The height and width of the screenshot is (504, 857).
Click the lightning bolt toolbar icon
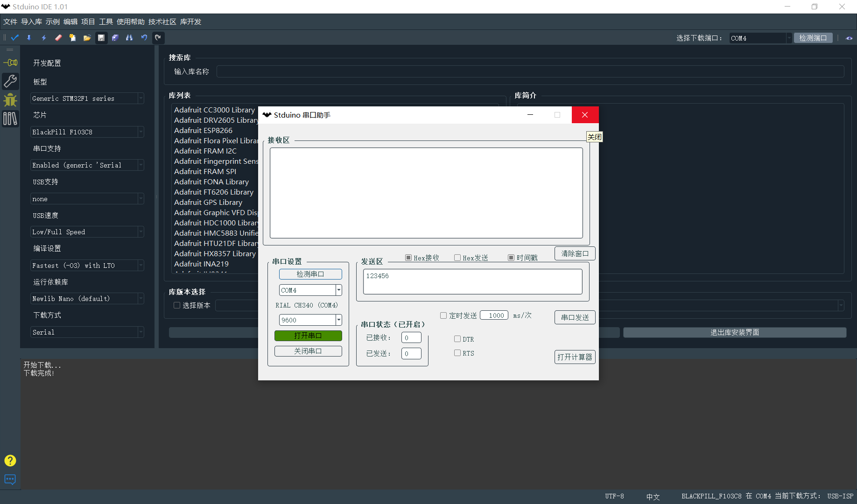[x=44, y=38]
